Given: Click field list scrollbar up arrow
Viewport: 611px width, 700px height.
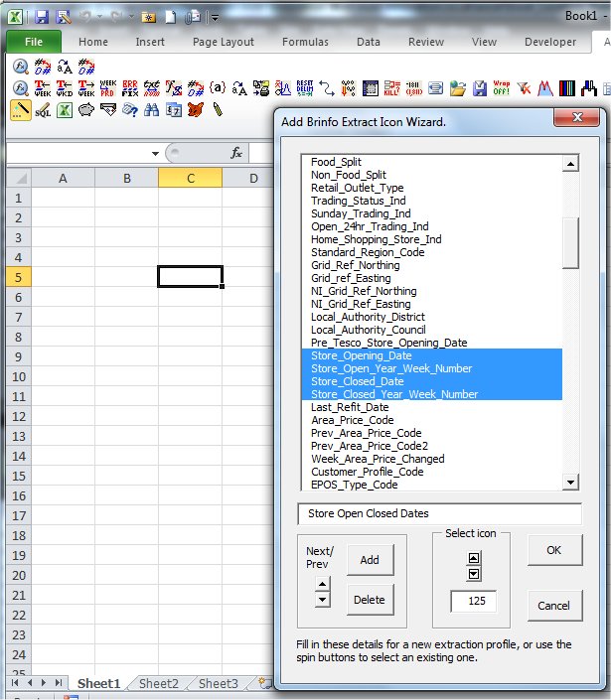Looking at the screenshot, I should [x=571, y=164].
